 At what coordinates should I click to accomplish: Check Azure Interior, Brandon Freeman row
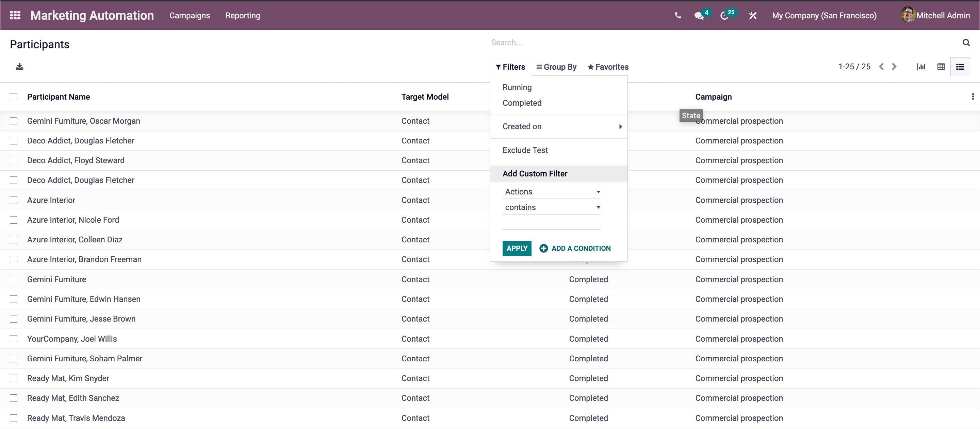(x=14, y=259)
